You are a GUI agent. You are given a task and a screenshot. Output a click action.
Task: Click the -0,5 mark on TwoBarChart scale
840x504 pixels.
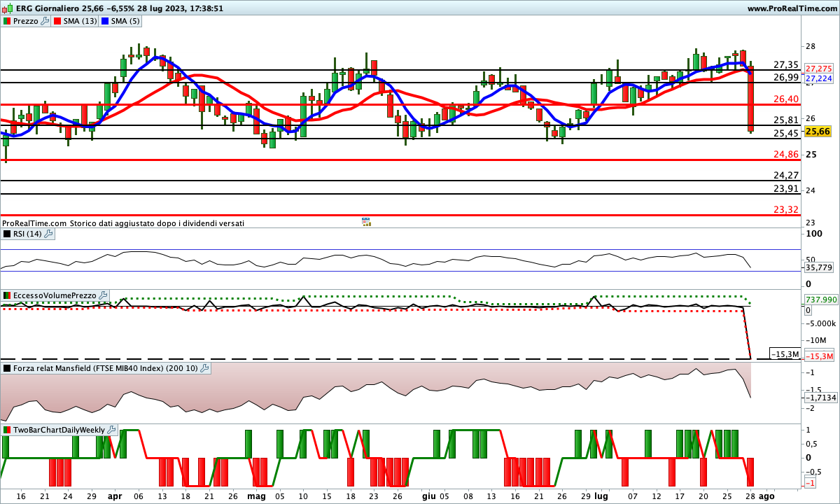813,471
